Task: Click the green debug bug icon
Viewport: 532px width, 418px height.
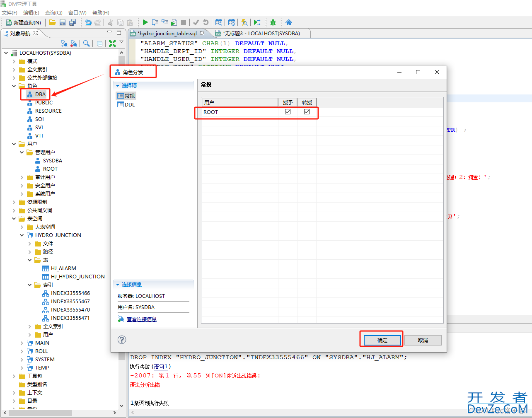Action: pos(273,22)
